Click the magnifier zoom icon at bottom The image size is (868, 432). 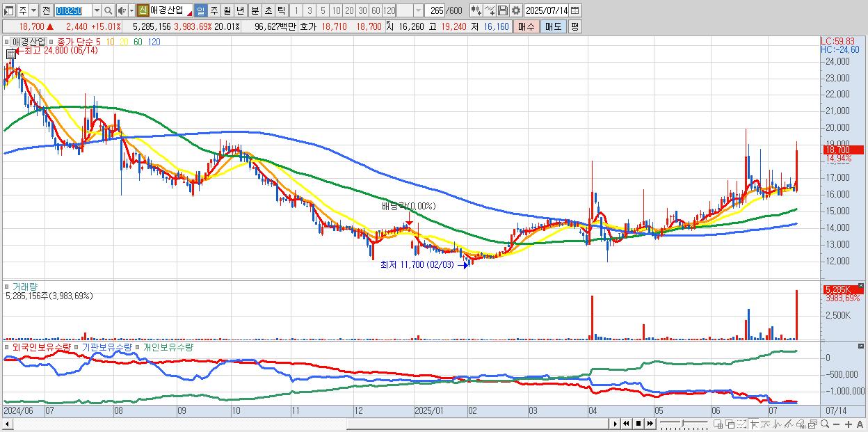tap(824, 424)
